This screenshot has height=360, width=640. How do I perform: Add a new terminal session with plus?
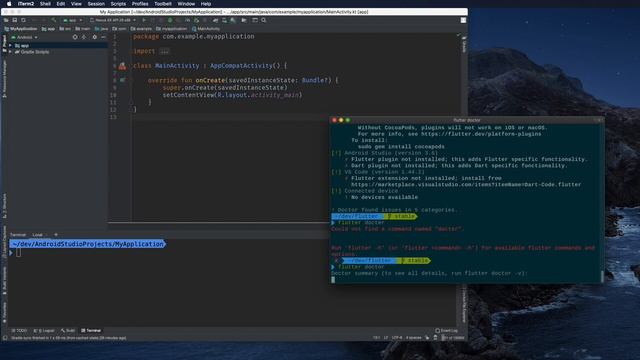tap(56, 235)
